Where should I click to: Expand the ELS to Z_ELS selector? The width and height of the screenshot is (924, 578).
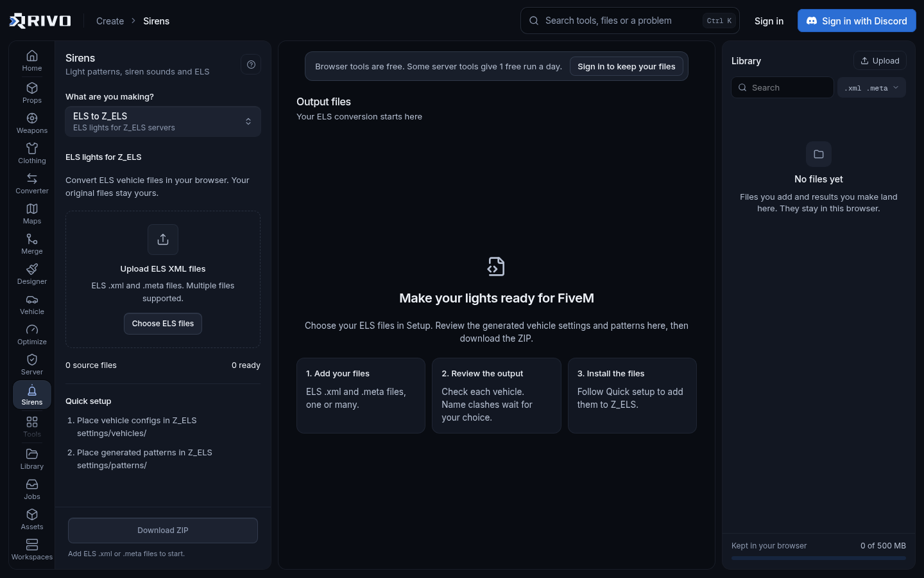(x=163, y=121)
